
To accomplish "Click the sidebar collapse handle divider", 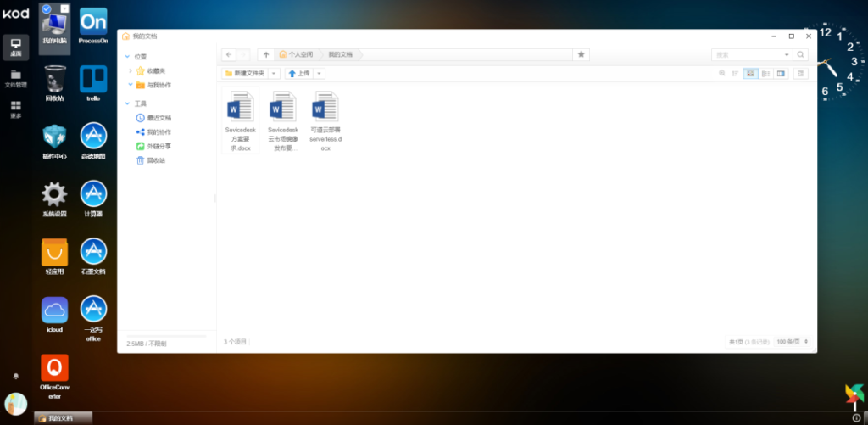I will click(214, 198).
